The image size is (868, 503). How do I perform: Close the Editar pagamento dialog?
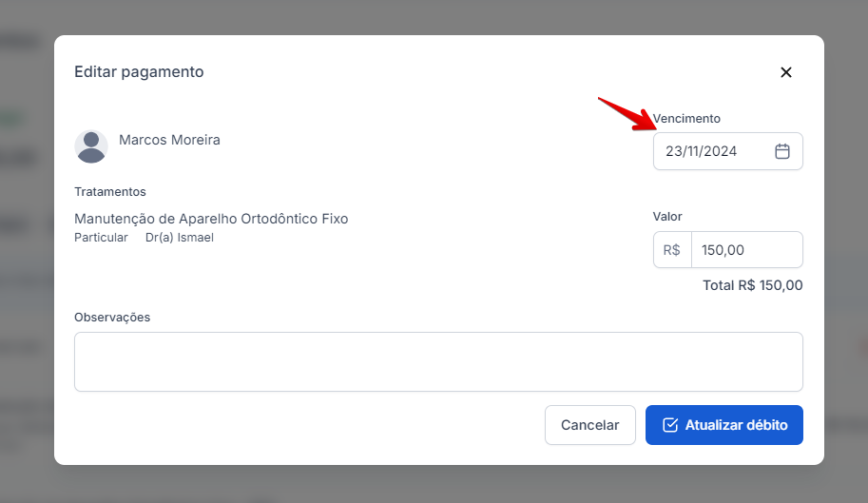click(x=785, y=72)
